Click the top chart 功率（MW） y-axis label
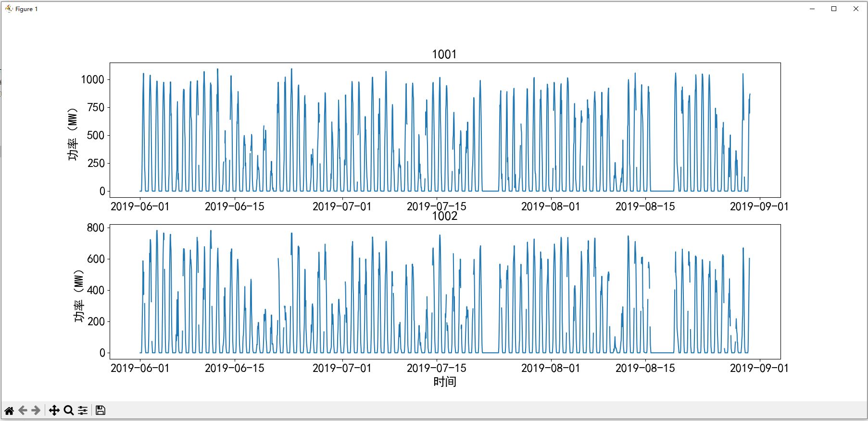 tap(73, 134)
